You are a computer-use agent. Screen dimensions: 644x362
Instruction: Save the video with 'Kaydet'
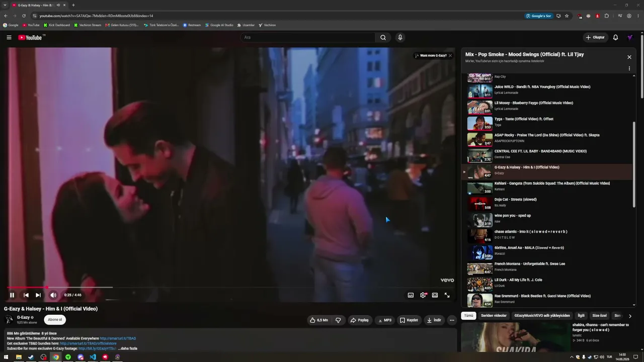[409, 320]
